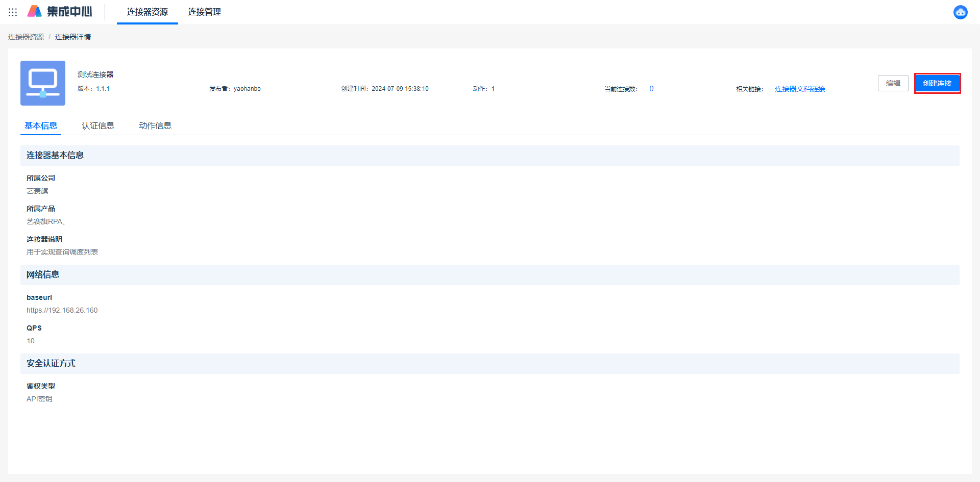The image size is (980, 482).
Task: Open the 连接器文档链接 link
Action: 800,89
